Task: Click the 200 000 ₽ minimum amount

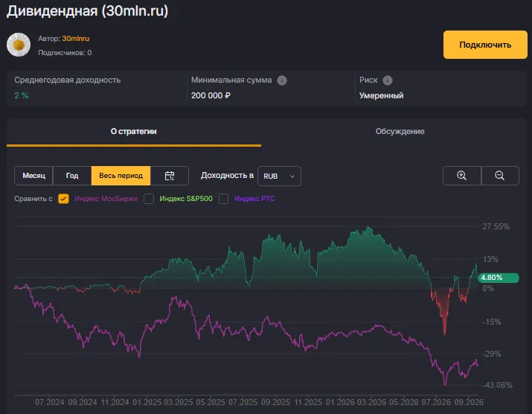Action: pyautogui.click(x=211, y=95)
